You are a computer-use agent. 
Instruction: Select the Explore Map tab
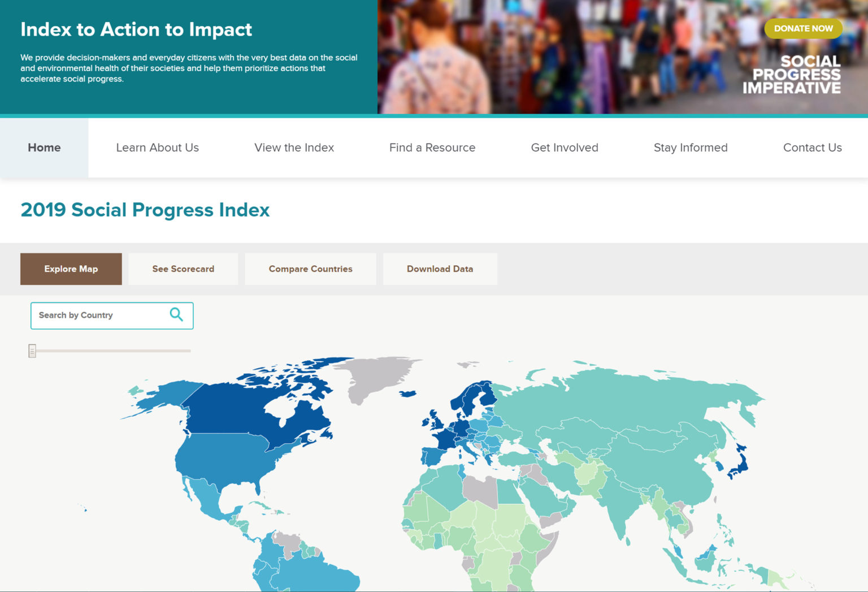(x=71, y=269)
